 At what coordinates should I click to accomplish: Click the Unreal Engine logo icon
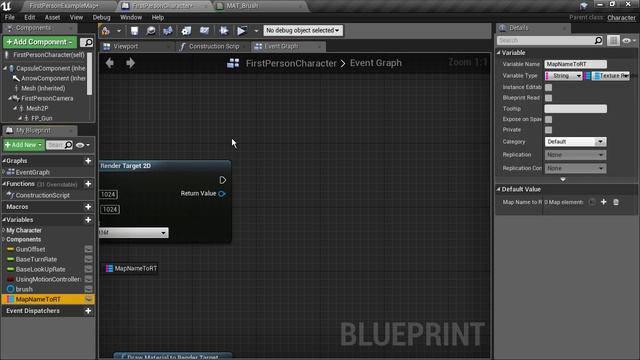(x=7, y=6)
